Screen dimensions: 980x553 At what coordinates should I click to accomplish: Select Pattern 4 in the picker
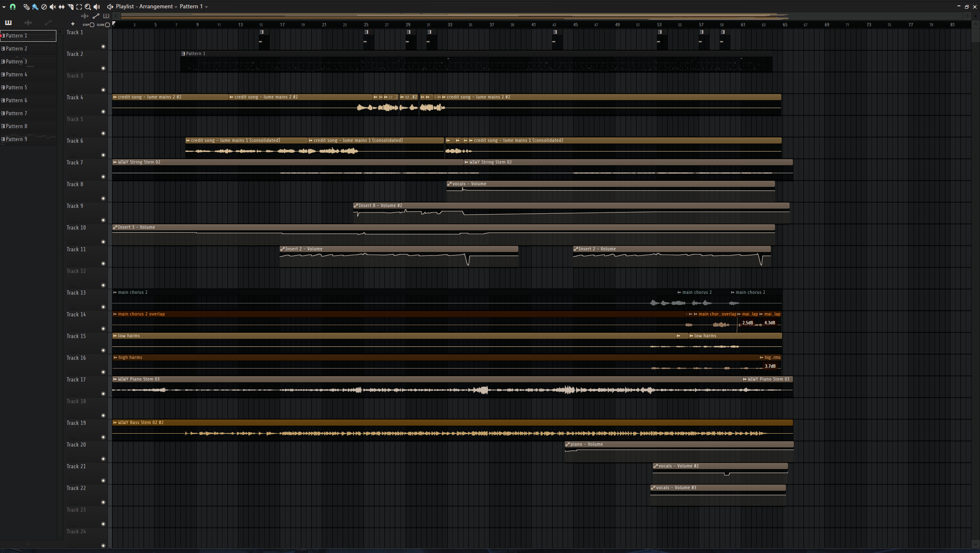(x=28, y=75)
